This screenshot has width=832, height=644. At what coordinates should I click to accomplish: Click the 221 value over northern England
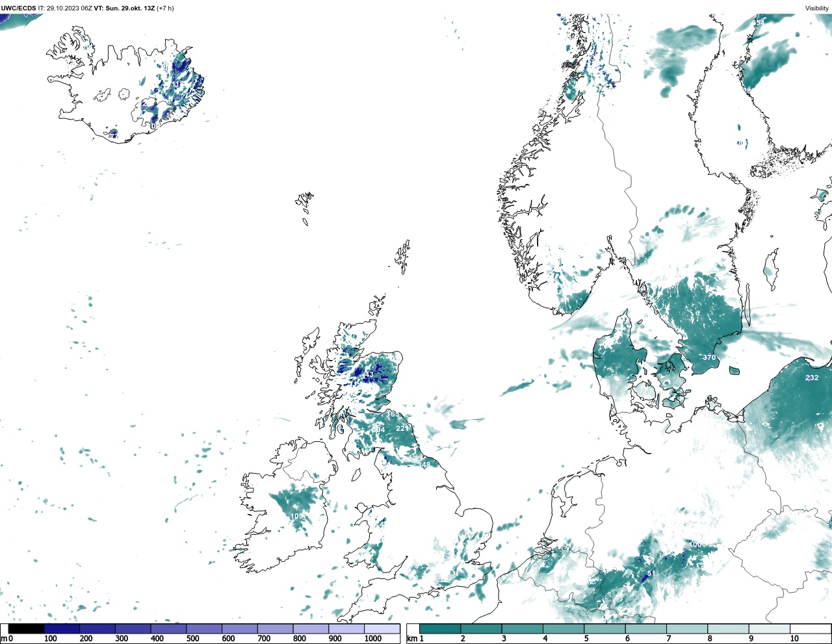click(x=402, y=428)
